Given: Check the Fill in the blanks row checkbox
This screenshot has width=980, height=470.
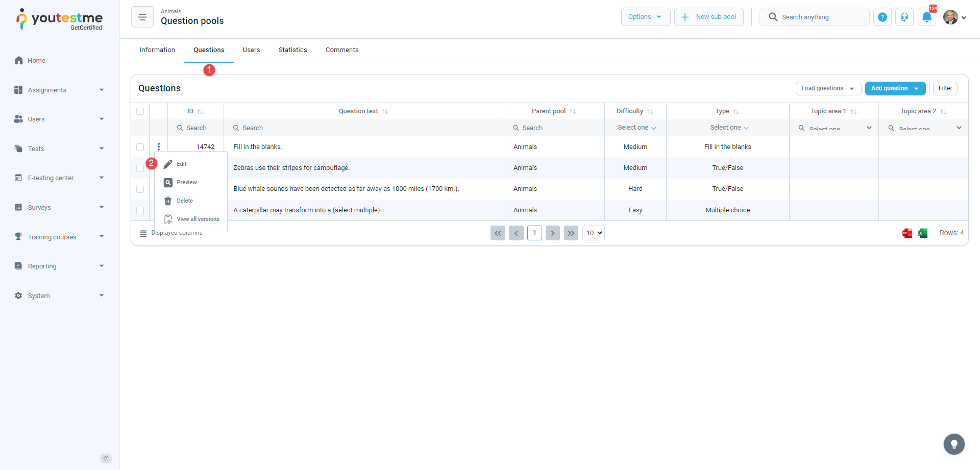Looking at the screenshot, I should click(140, 147).
